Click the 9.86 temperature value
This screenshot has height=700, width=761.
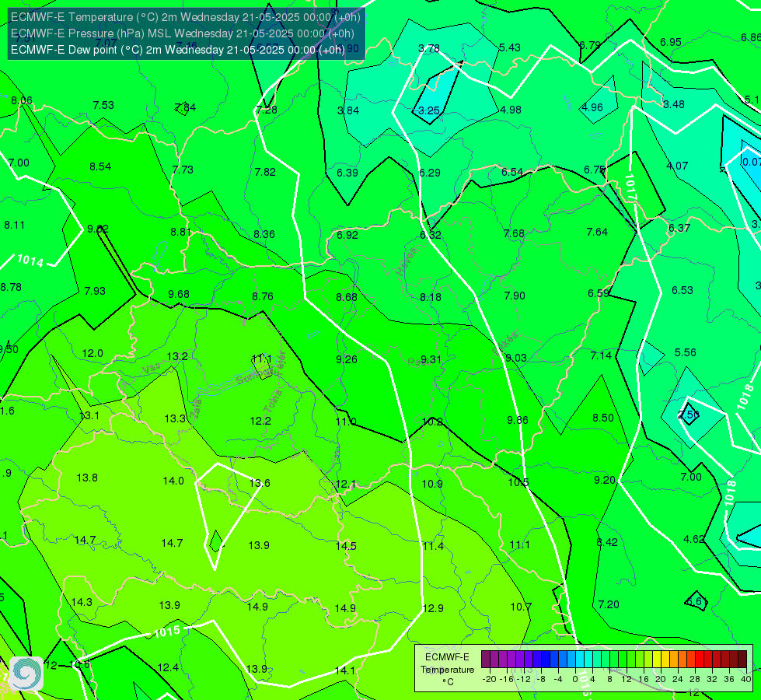pyautogui.click(x=518, y=420)
